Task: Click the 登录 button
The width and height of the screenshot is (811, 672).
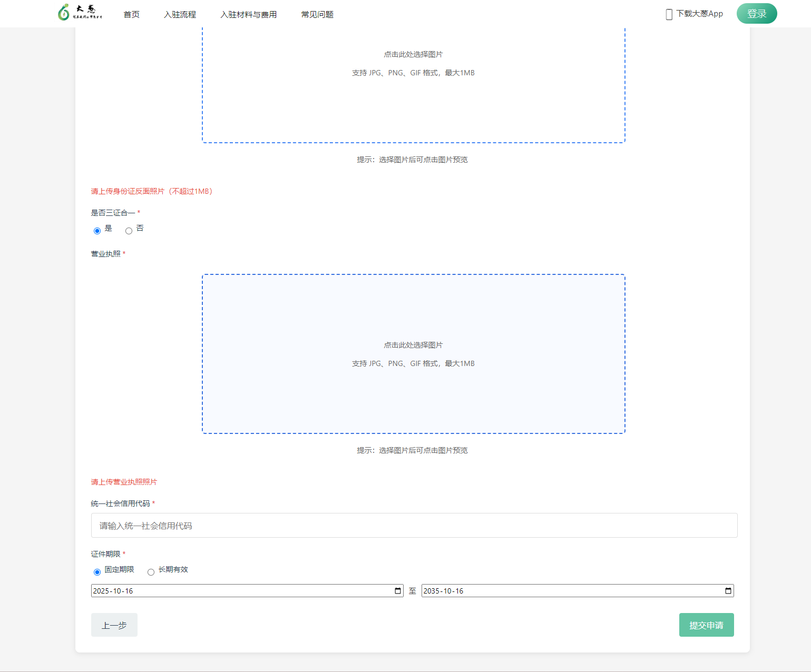Action: coord(756,14)
